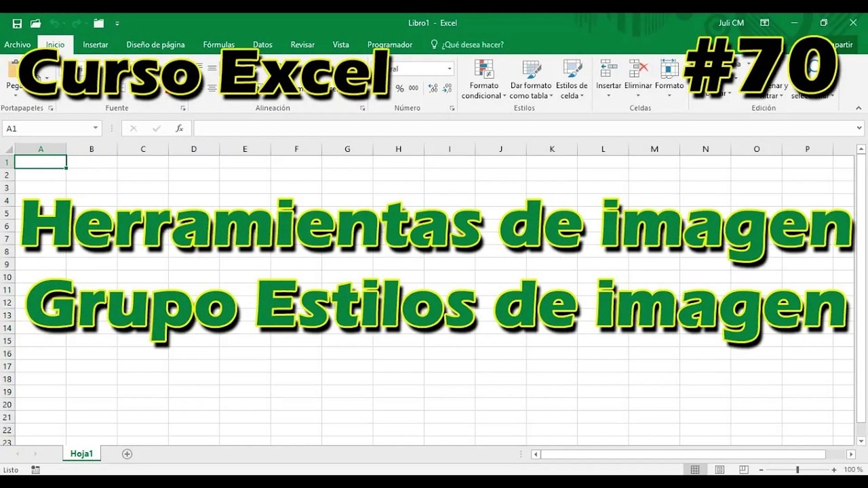Image resolution: width=868 pixels, height=488 pixels.
Task: Click Cancel (X) icon in formula bar
Action: point(133,128)
